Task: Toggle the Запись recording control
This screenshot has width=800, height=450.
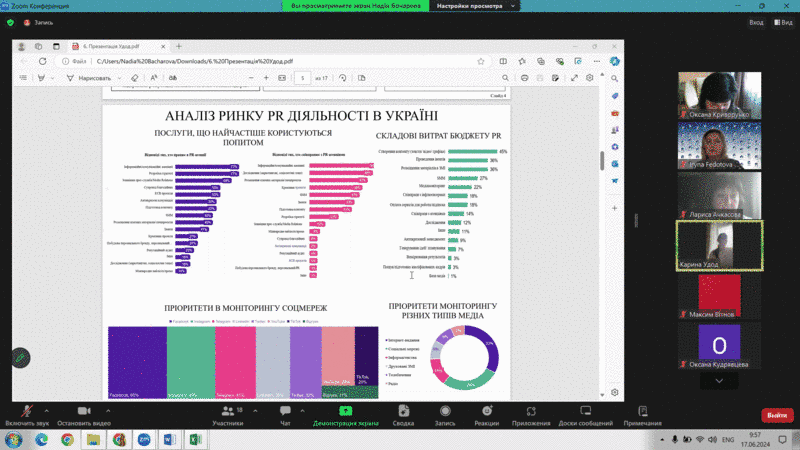Action: (445, 414)
